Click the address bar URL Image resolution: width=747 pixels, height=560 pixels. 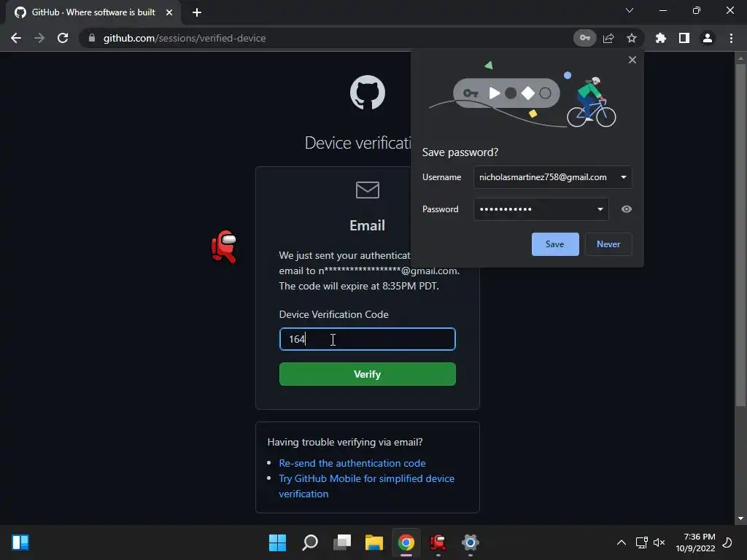coord(185,38)
